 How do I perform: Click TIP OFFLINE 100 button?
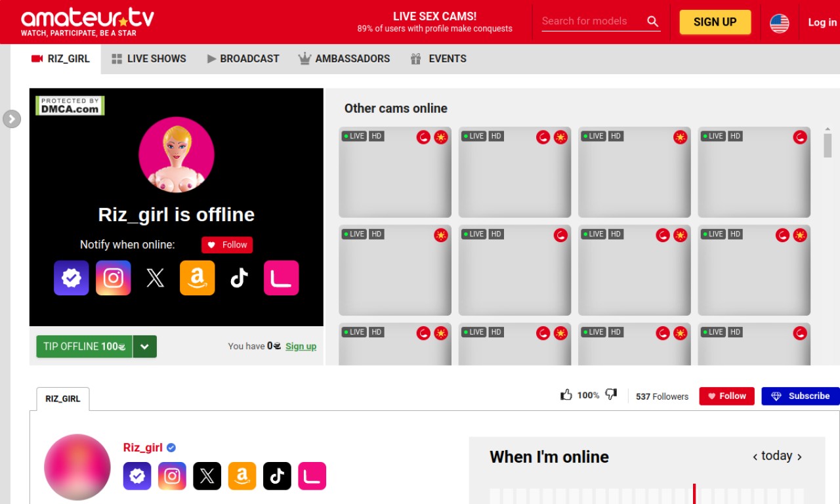84,346
